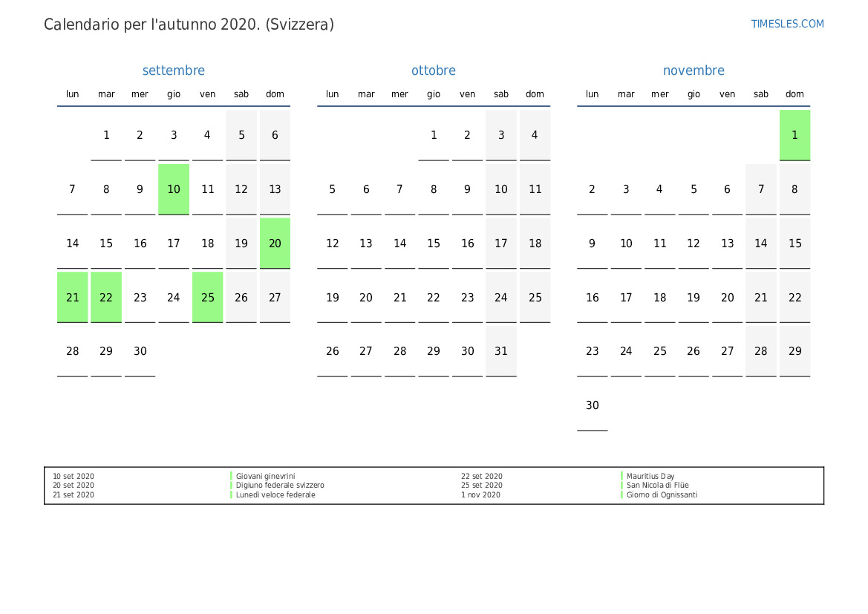Click the settembre month heading
868x614 pixels.
(x=173, y=71)
